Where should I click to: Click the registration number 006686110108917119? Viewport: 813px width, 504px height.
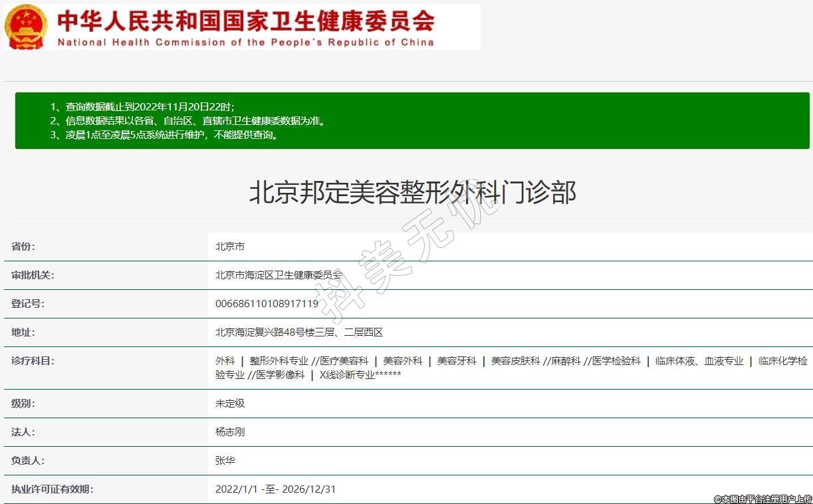coord(267,304)
